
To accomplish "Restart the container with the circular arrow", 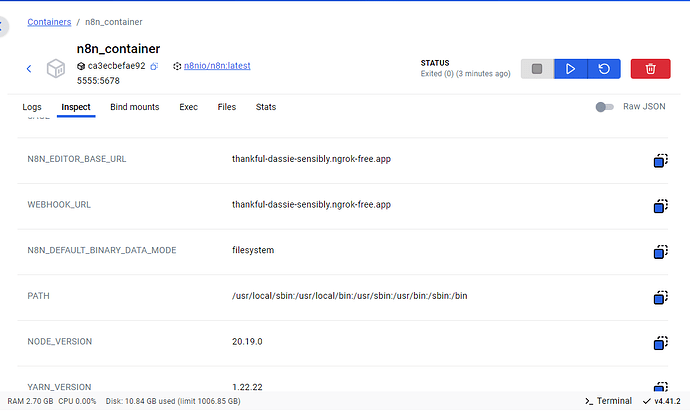I will (604, 69).
